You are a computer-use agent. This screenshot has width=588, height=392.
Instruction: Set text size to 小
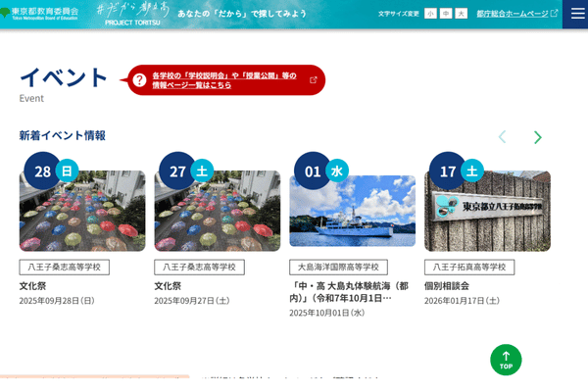430,14
